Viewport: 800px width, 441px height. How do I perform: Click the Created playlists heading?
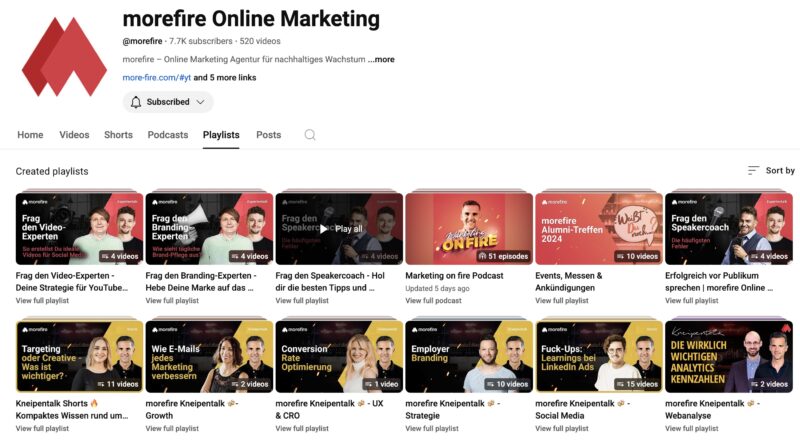pyautogui.click(x=52, y=172)
